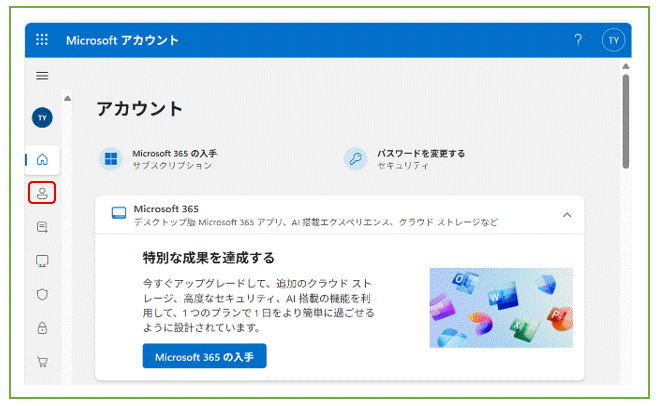Click the TY profile avatar in sidebar
The image size is (663, 406).
point(42,118)
